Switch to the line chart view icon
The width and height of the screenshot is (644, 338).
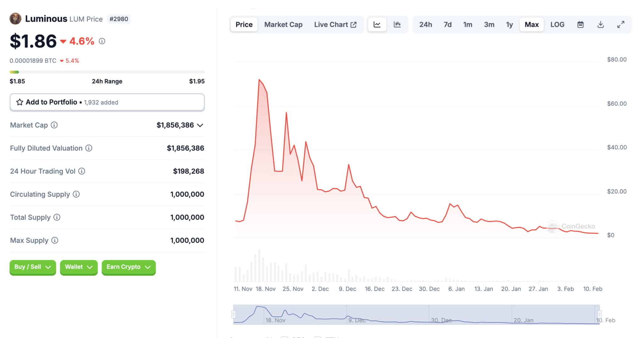(377, 25)
